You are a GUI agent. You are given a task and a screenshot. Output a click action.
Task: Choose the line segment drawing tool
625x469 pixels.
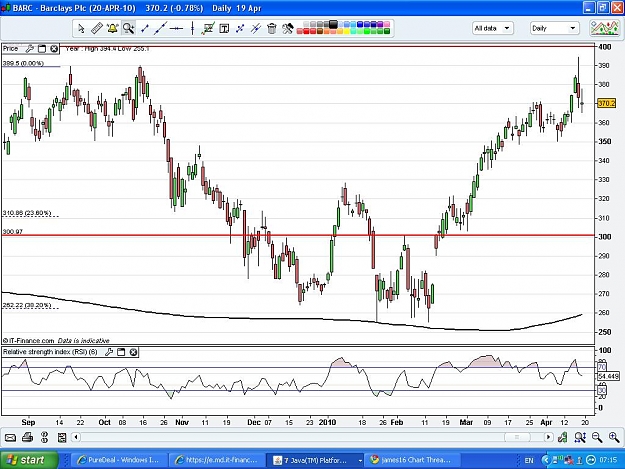pos(145,28)
